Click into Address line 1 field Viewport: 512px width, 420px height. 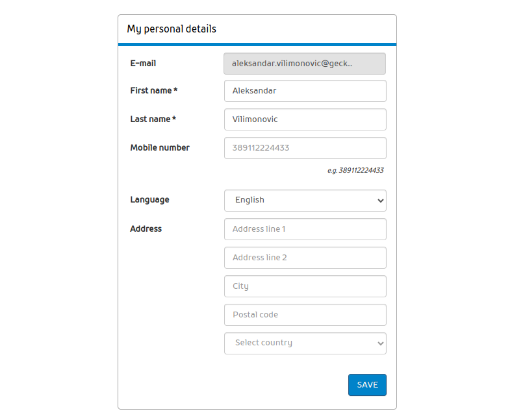pyautogui.click(x=305, y=229)
